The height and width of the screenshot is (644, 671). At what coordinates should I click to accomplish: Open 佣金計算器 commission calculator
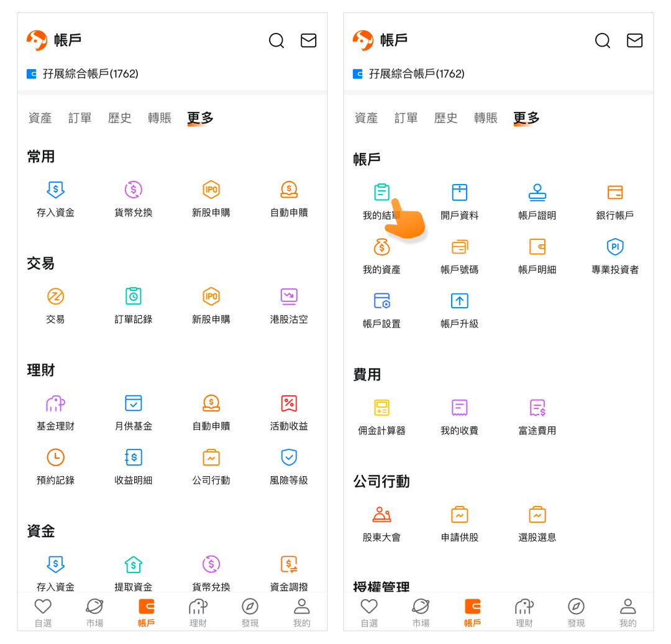tap(381, 408)
